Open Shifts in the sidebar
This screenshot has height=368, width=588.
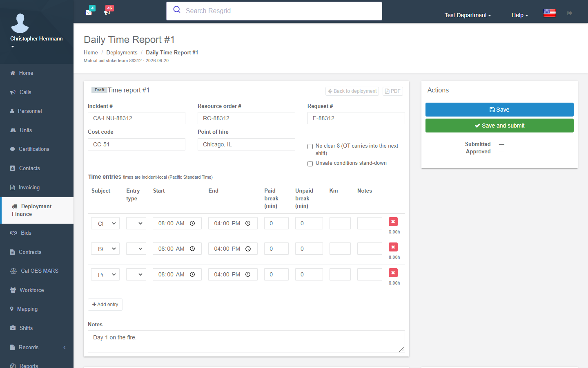tap(37, 328)
